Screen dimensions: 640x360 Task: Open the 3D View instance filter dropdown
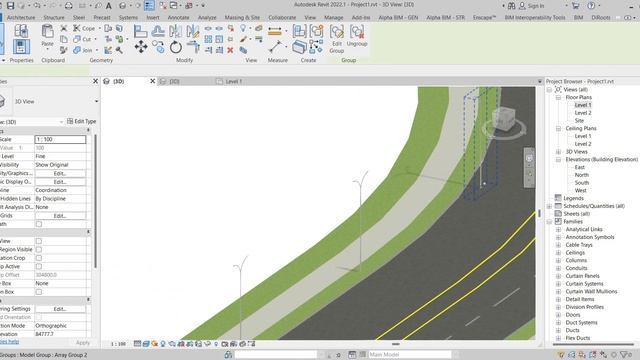[61, 122]
